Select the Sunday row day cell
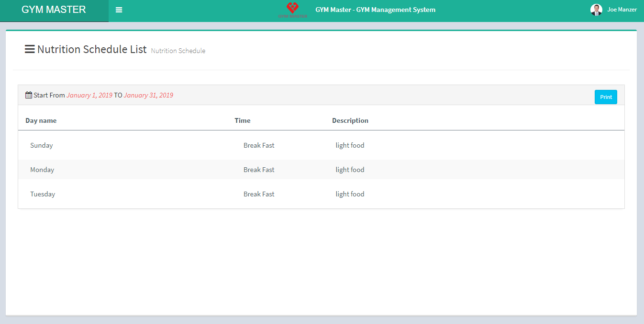 42,145
